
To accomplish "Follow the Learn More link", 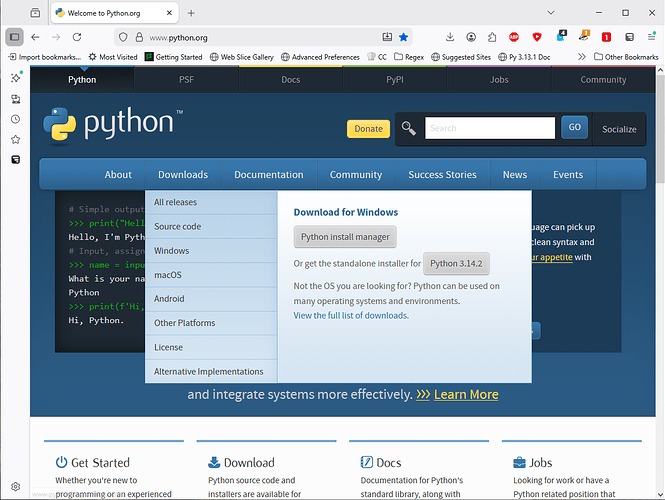I will (x=466, y=394).
